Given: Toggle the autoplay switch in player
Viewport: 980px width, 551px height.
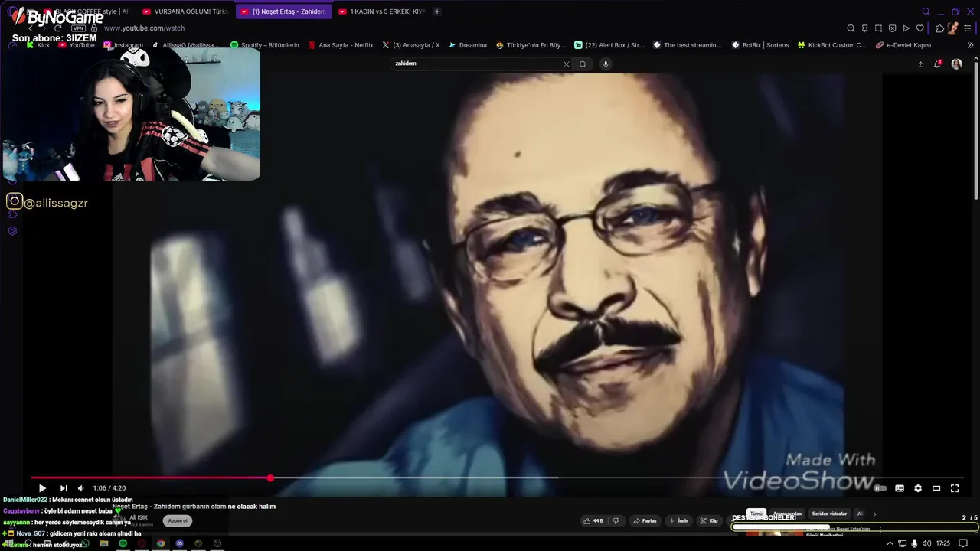Looking at the screenshot, I should [x=880, y=488].
